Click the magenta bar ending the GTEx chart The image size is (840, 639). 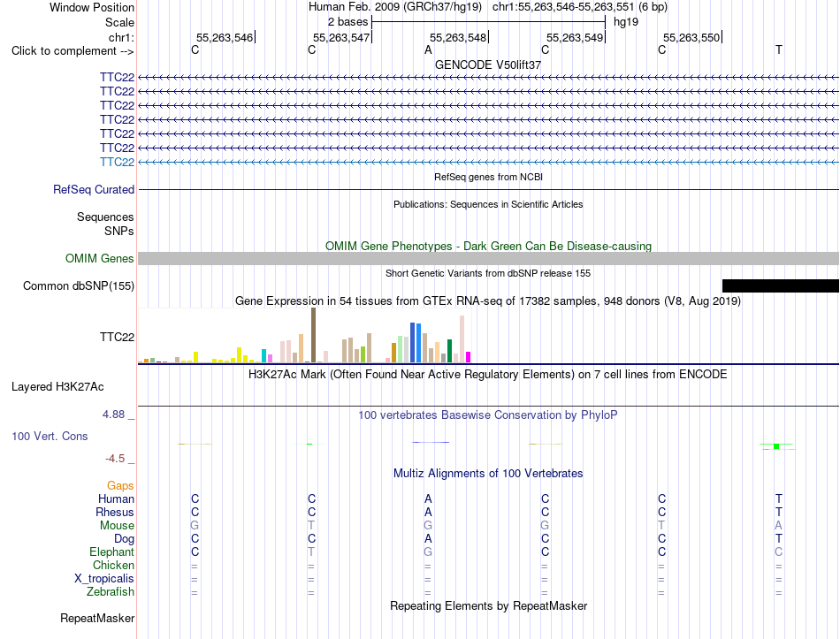[x=469, y=357]
